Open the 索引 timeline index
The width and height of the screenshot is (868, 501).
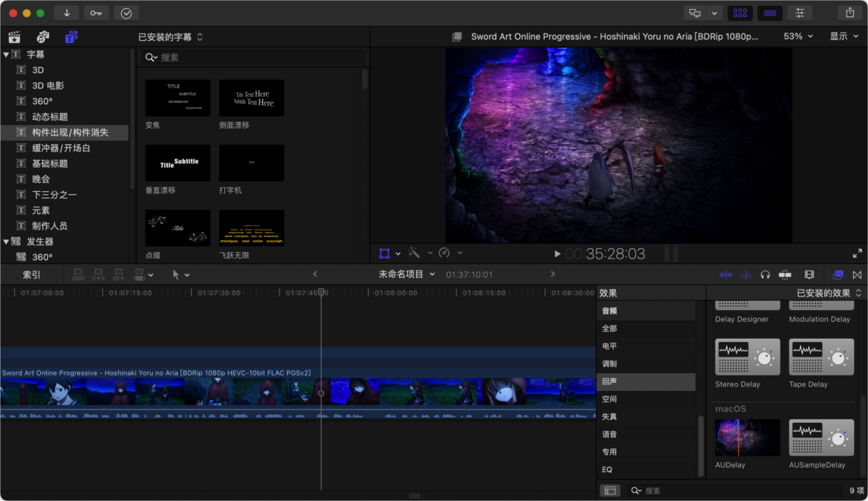(31, 274)
